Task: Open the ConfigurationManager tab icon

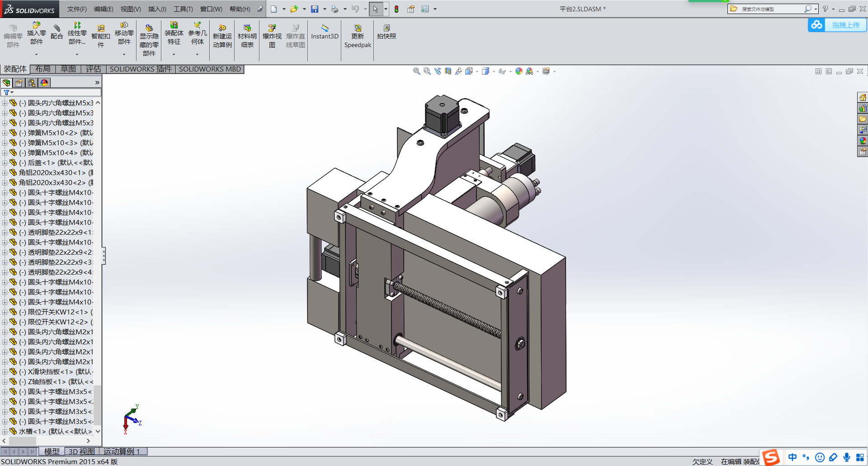Action: (32, 83)
